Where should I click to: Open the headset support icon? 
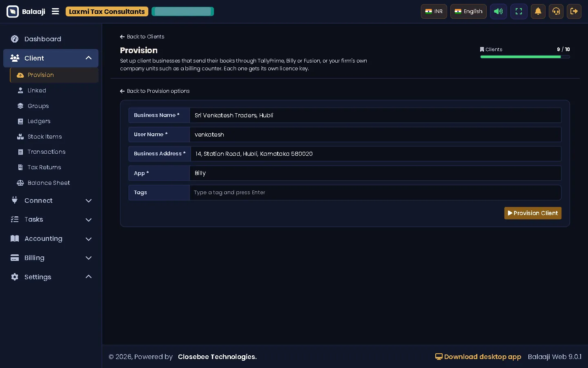[x=556, y=11]
